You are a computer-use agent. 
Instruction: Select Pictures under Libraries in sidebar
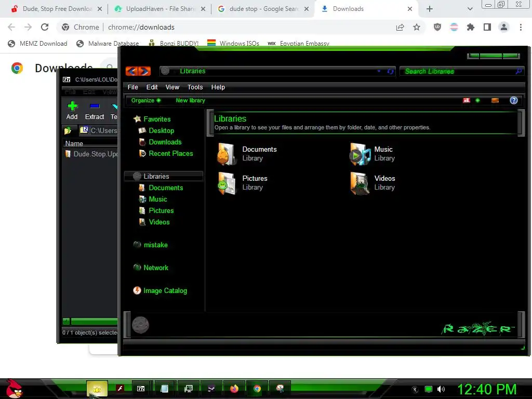(161, 211)
